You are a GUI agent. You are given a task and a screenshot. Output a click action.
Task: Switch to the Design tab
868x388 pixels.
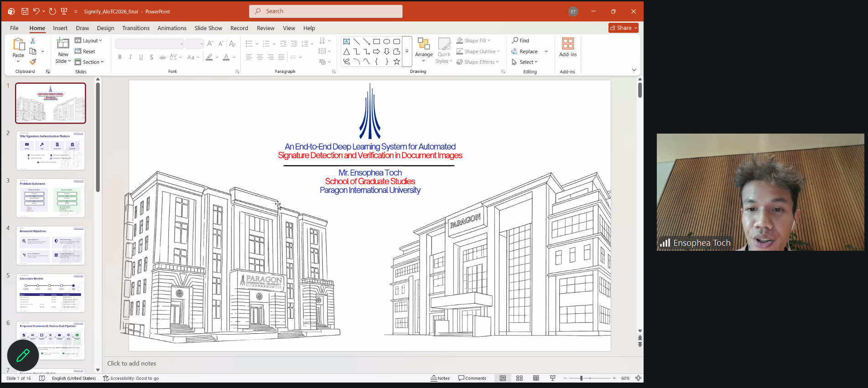(x=106, y=28)
